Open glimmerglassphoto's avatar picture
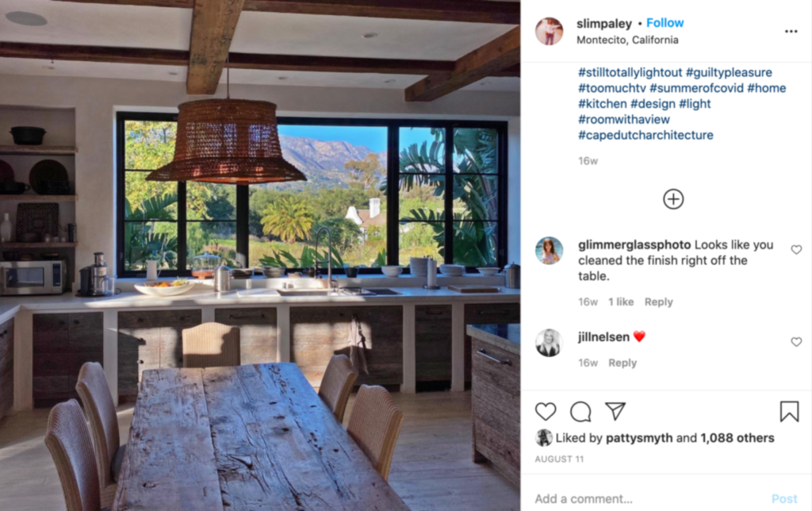 549,251
